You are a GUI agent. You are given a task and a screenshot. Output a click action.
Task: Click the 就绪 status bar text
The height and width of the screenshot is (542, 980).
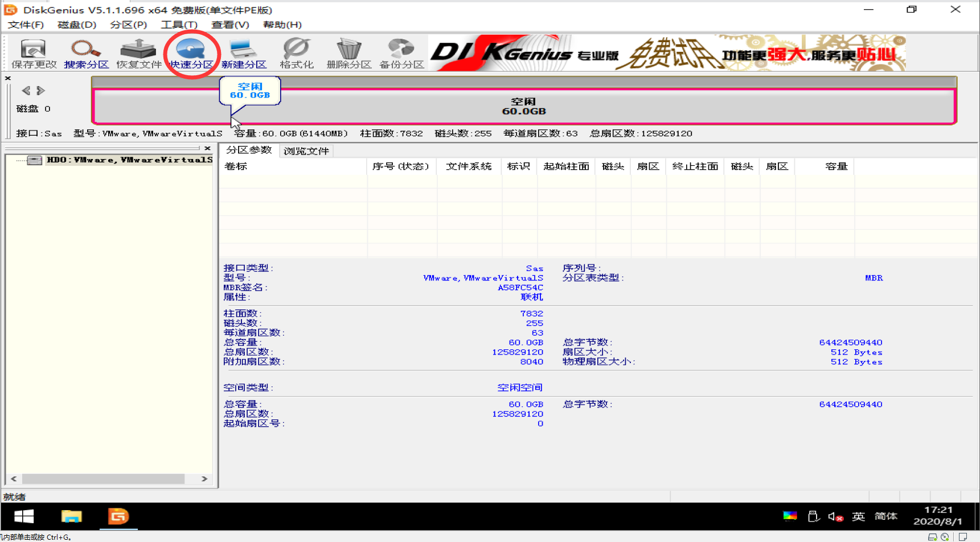coord(14,497)
